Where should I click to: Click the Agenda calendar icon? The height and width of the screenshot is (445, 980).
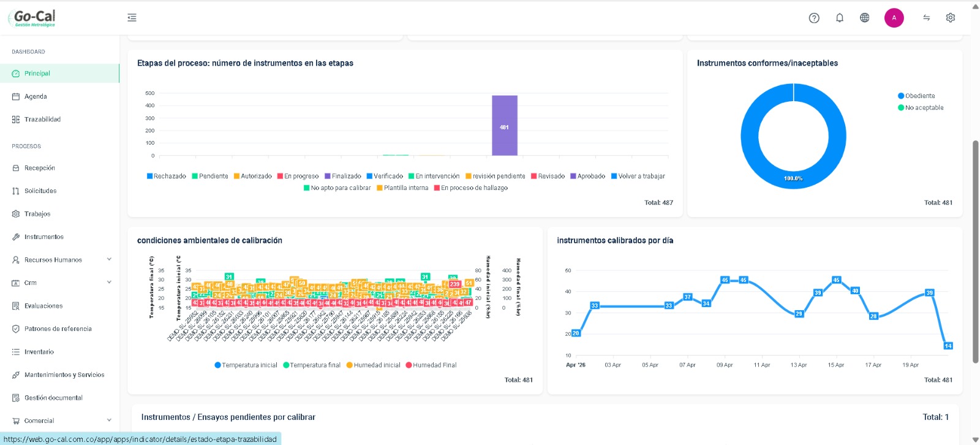coord(16,97)
